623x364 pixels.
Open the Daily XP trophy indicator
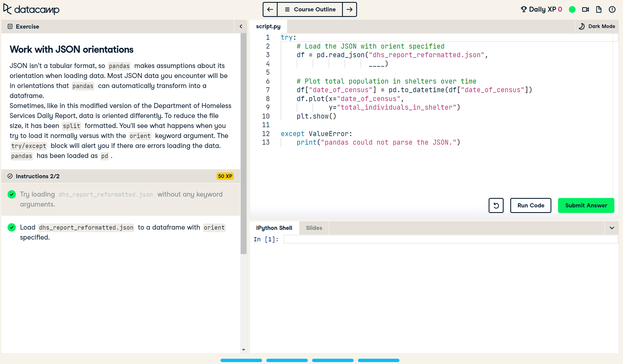541,9
